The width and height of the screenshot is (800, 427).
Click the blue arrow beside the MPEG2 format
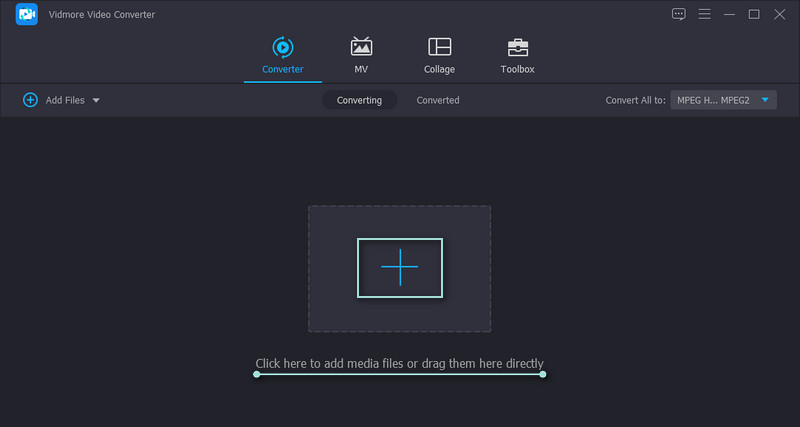pos(765,100)
